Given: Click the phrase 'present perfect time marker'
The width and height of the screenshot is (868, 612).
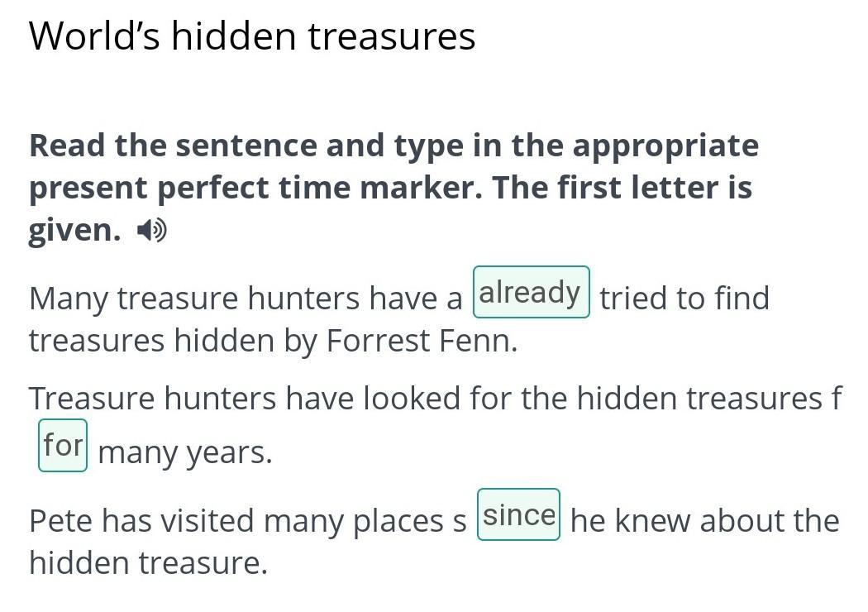Looking at the screenshot, I should [254, 188].
